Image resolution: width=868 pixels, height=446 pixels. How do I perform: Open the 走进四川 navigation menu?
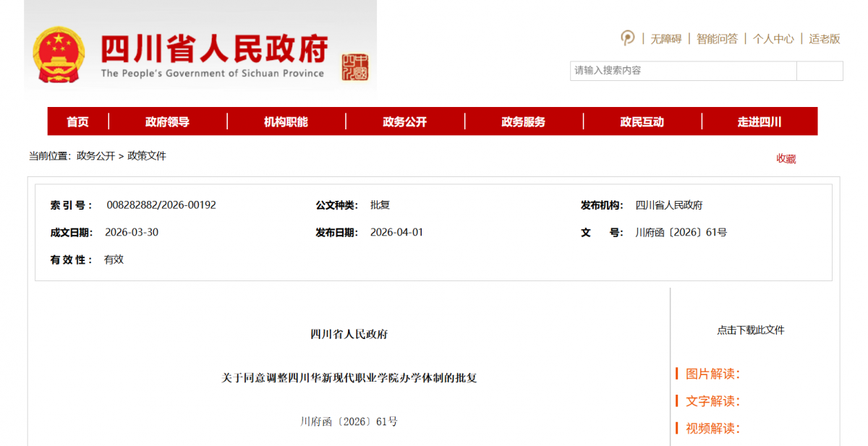pos(759,121)
